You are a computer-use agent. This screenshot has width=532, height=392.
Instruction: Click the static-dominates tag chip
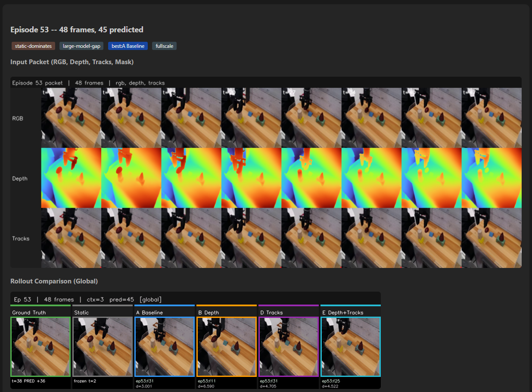33,46
